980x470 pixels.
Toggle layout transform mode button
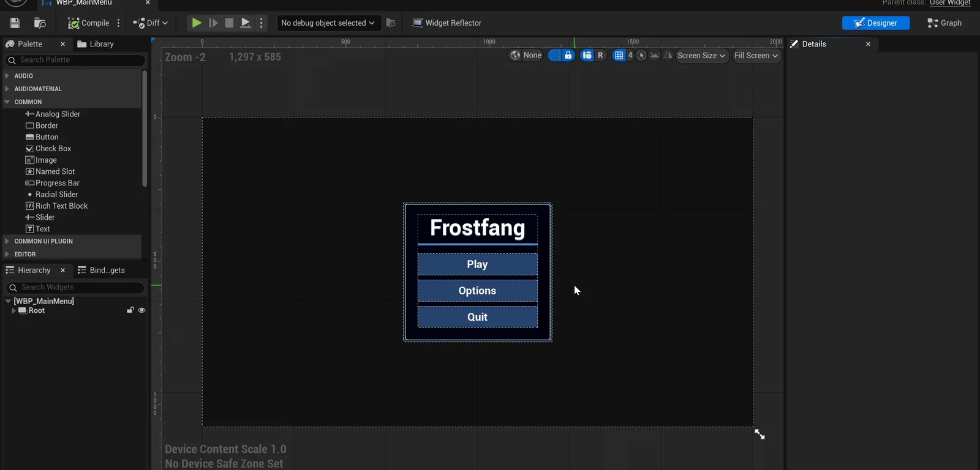(587, 55)
